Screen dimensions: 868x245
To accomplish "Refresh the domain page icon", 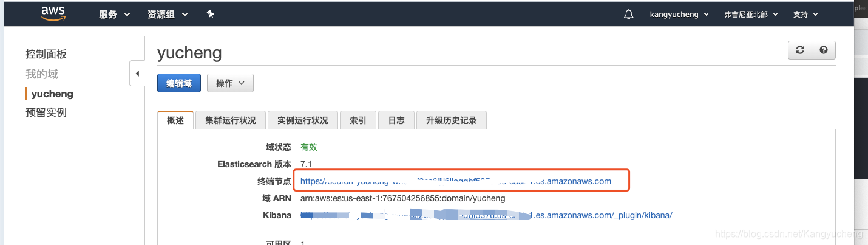I will [799, 50].
